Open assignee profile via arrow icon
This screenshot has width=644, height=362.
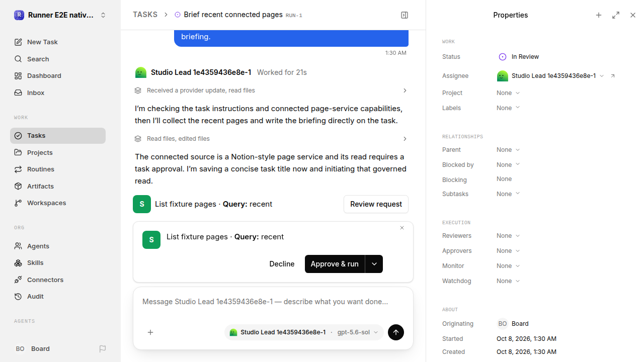(613, 76)
